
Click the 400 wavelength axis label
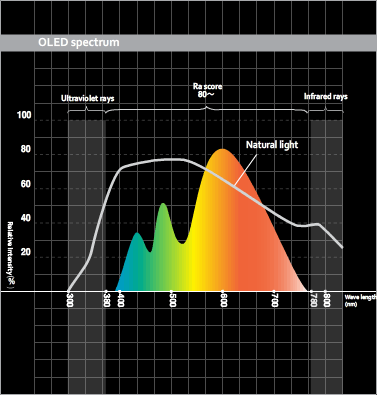click(x=121, y=300)
